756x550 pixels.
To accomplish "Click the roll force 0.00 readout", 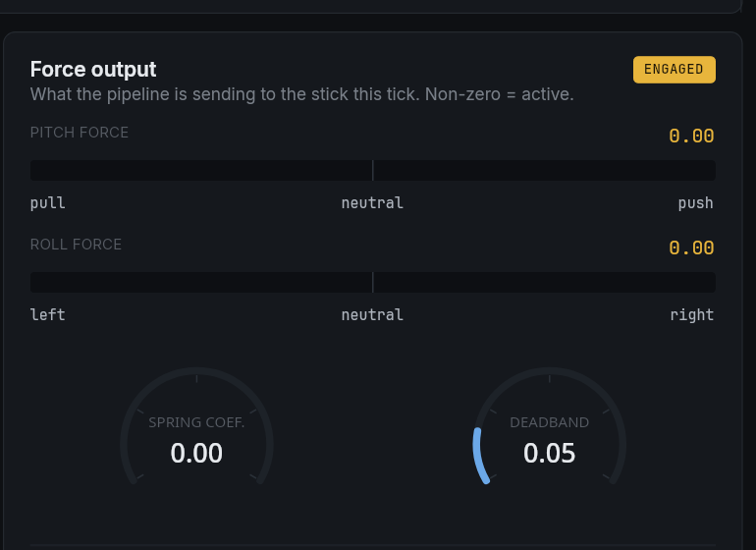I will point(691,248).
